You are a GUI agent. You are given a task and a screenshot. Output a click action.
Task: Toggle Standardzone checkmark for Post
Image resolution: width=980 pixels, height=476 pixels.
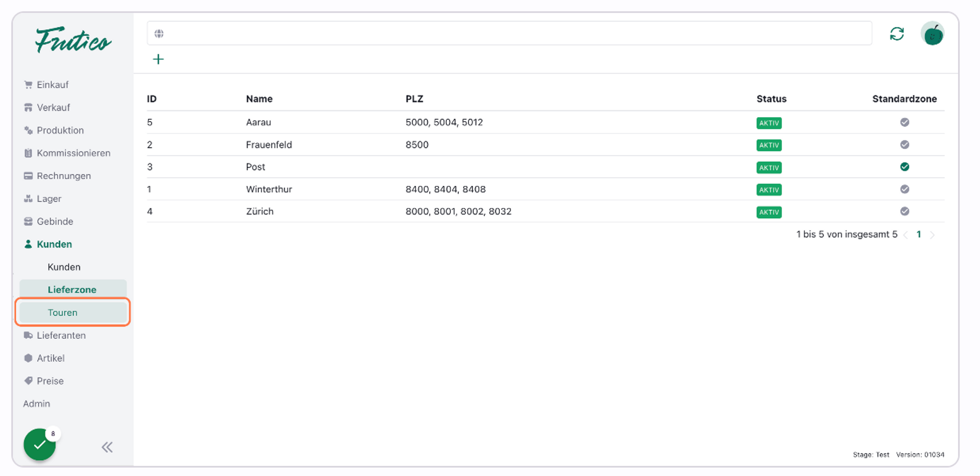tap(905, 167)
